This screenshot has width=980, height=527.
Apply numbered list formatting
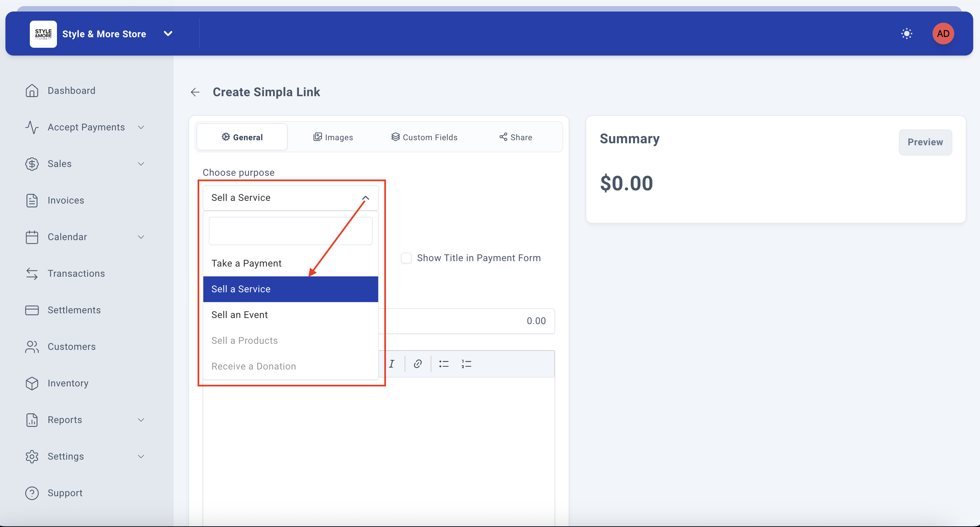466,364
